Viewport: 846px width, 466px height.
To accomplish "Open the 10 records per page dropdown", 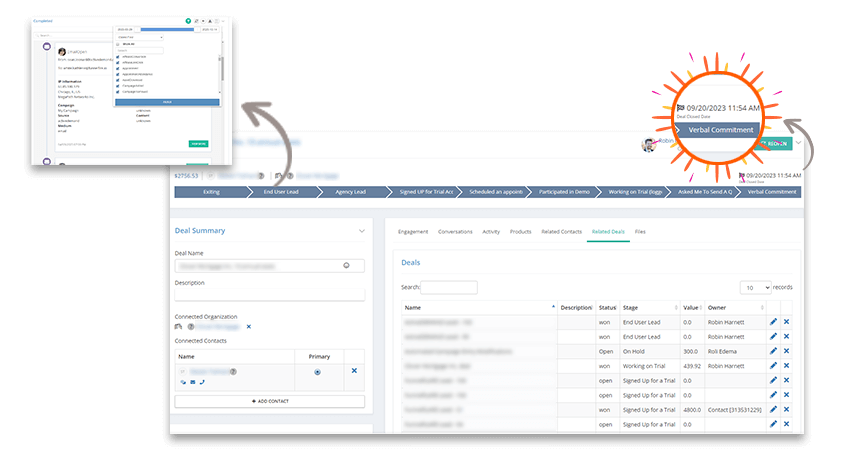I will point(755,287).
